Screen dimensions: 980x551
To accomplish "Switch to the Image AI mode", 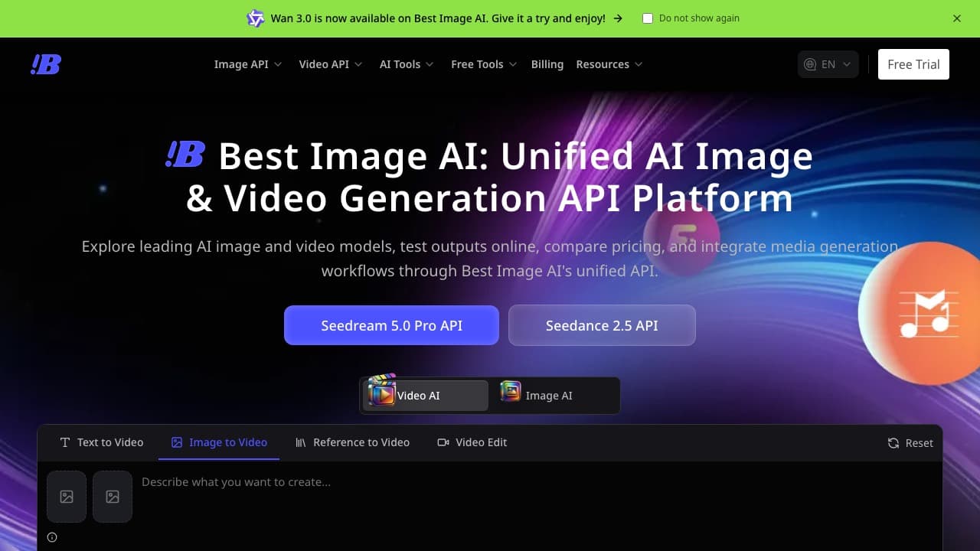I will click(554, 396).
